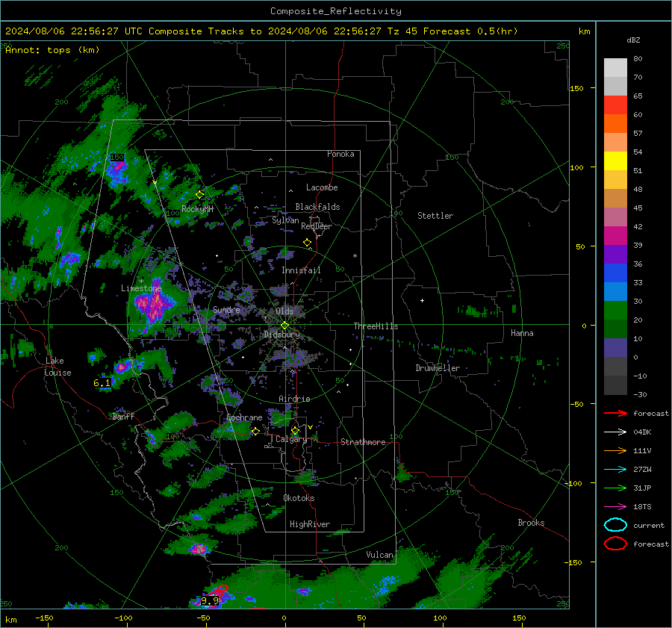Click the 'Sundre' town label
The height and width of the screenshot is (628, 672).
pyautogui.click(x=226, y=310)
